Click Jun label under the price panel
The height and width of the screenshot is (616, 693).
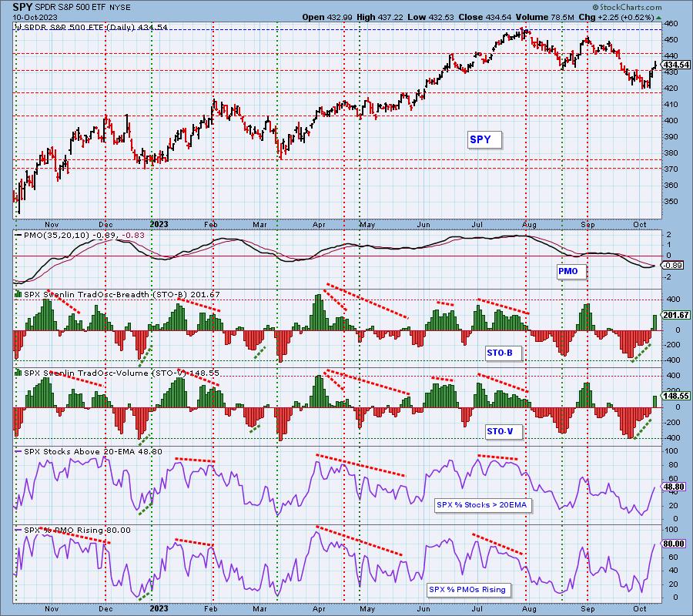423,225
